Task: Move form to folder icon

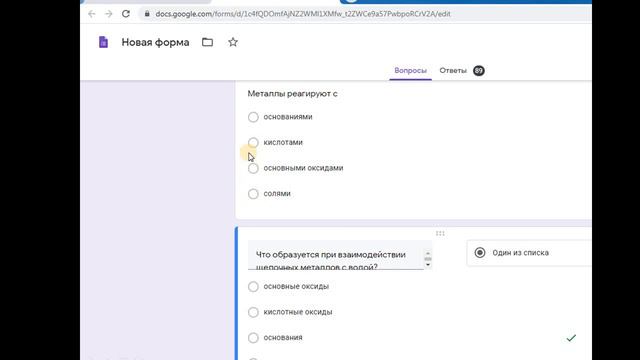Action: point(207,42)
